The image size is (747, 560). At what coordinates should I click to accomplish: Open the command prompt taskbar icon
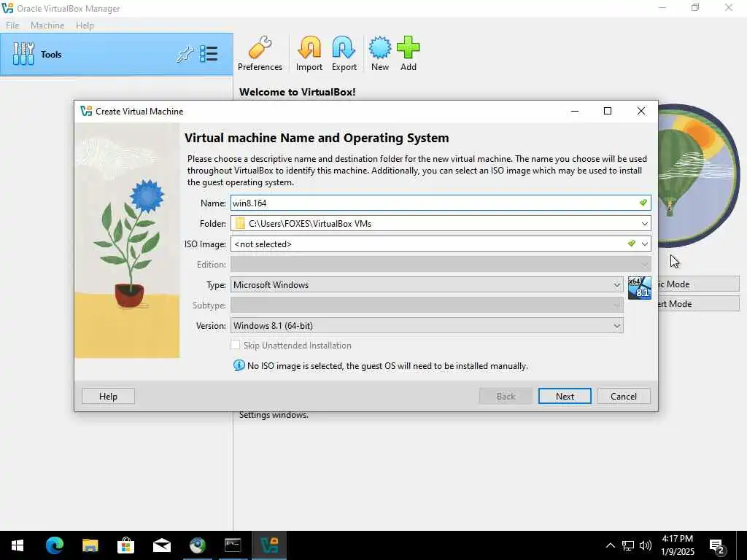pyautogui.click(x=233, y=545)
